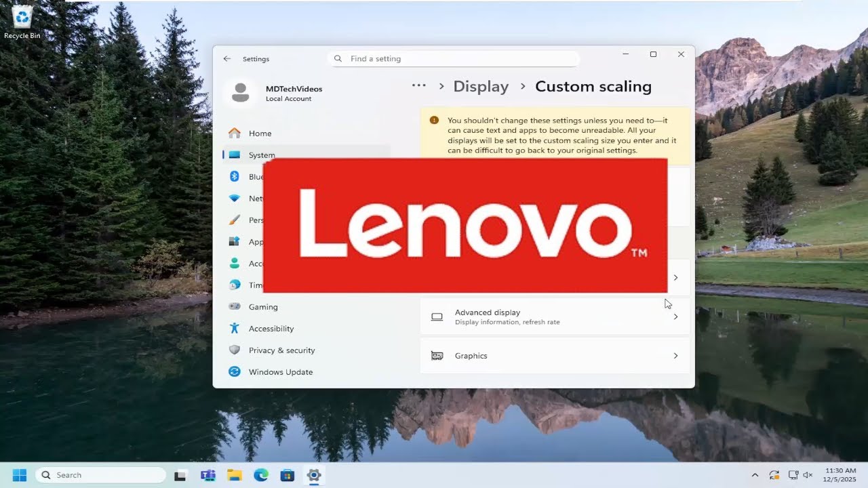Go to Display in breadcrumb

tap(481, 87)
